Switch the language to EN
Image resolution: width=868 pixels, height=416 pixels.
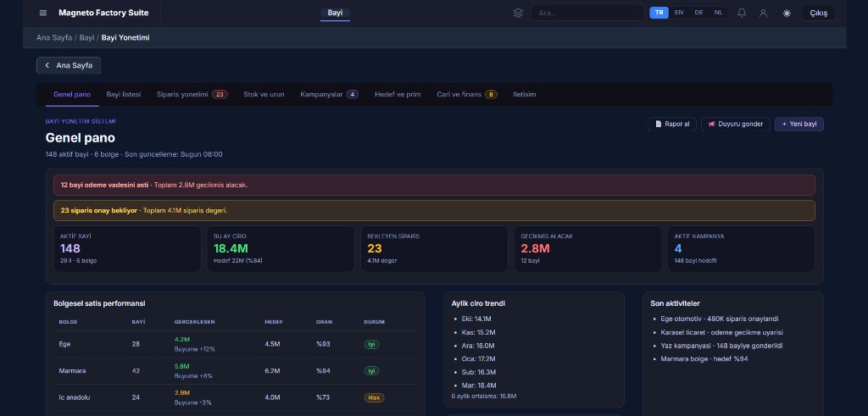point(679,13)
